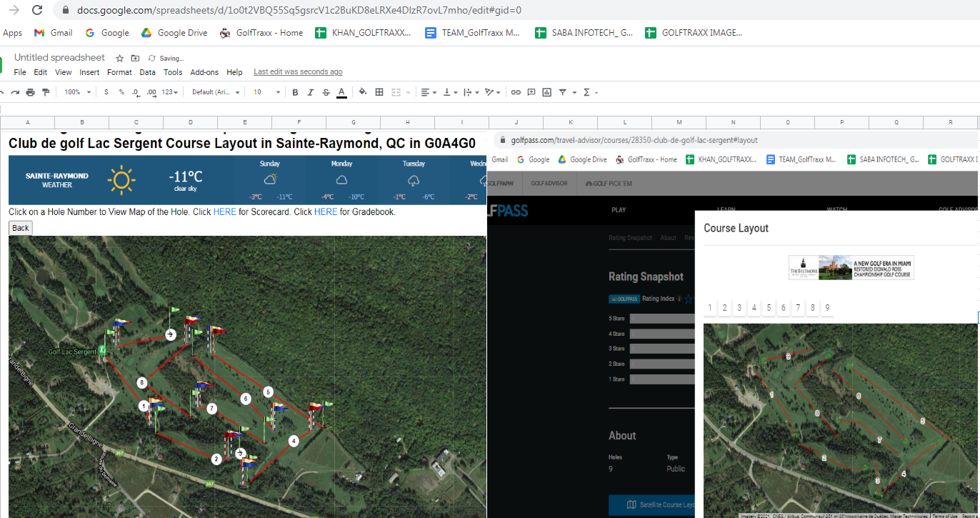980x518 pixels.
Task: Open the Help menu
Action: click(234, 72)
